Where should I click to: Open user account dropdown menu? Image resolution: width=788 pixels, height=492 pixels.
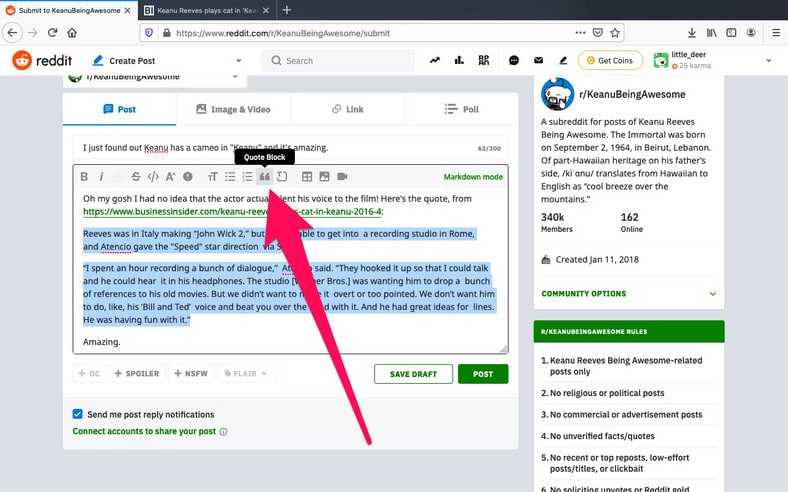pyautogui.click(x=768, y=61)
